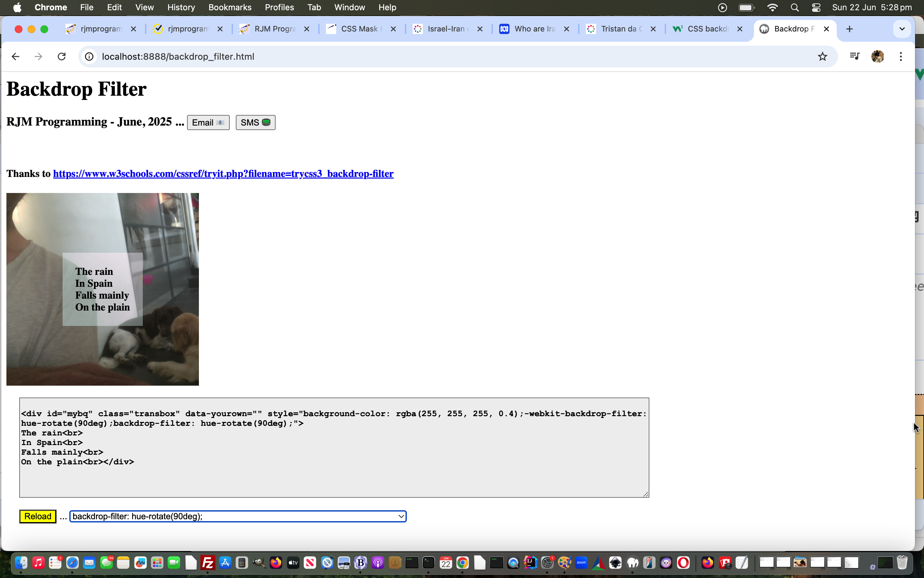Viewport: 924px width, 578px height.
Task: Reload the page with Chrome's refresh icon
Action: pos(62,57)
